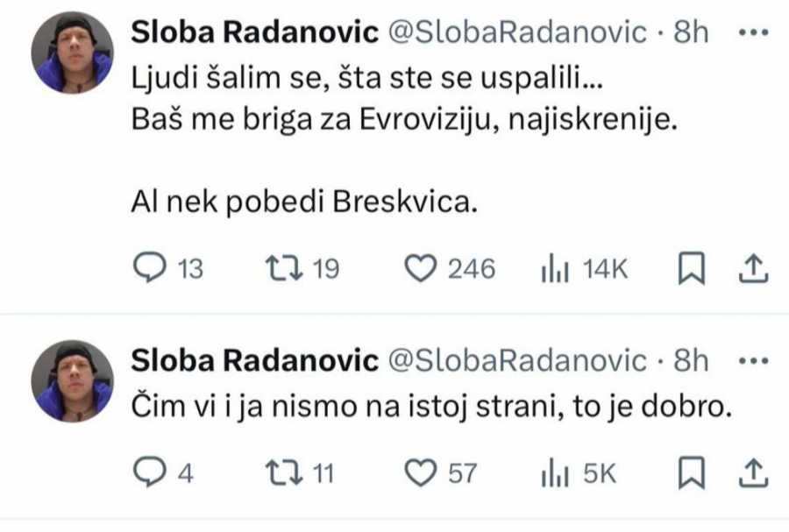Bookmark the second tweet about 'istoj strani'

click(x=692, y=474)
